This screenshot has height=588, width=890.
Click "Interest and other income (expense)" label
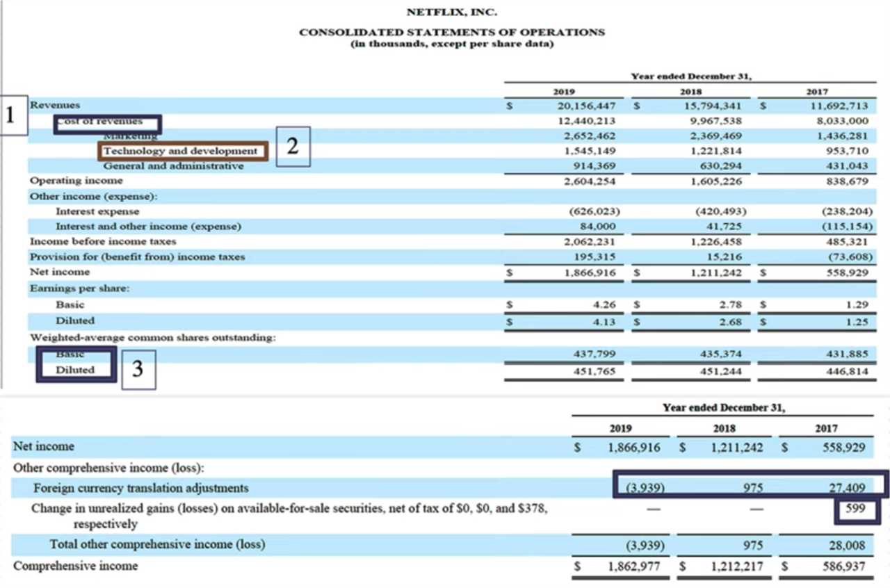pyautogui.click(x=149, y=227)
